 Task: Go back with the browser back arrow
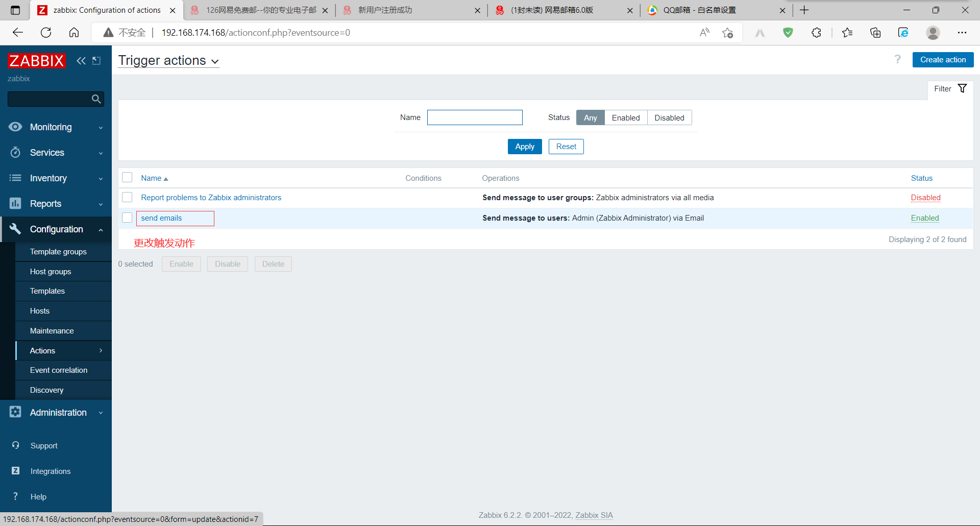(x=18, y=33)
